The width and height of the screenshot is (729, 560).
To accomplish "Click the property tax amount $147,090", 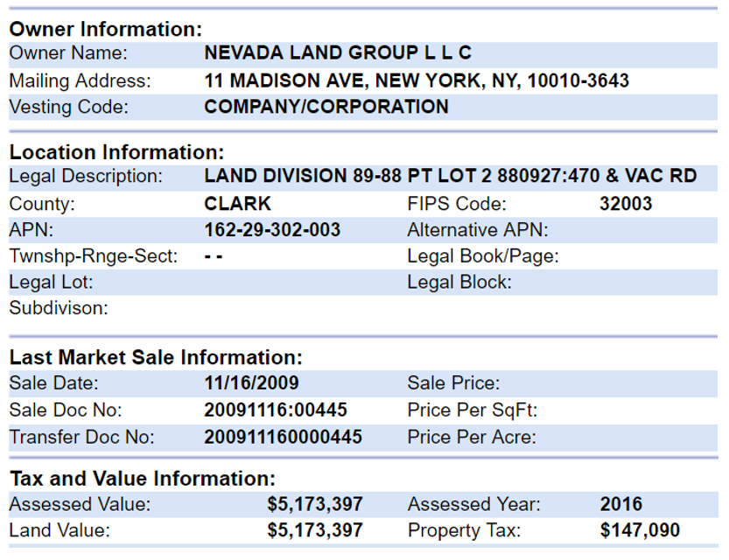I will 640,530.
